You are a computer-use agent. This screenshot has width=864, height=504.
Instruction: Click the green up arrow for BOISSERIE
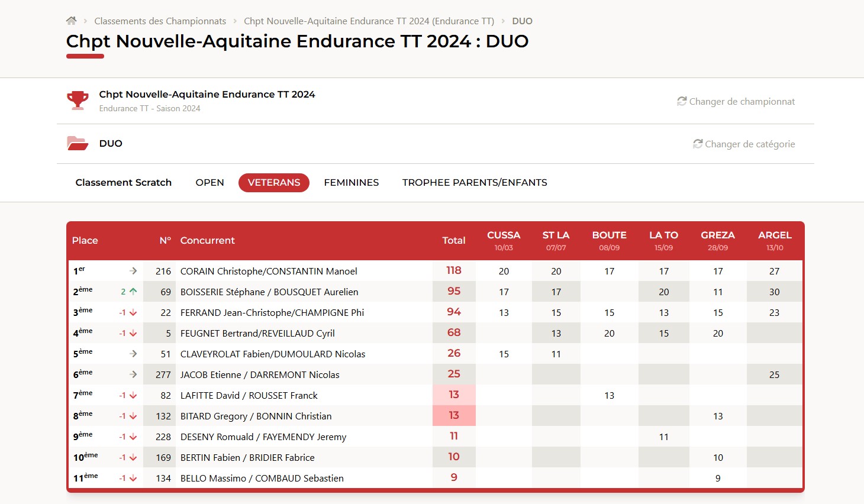pos(133,292)
